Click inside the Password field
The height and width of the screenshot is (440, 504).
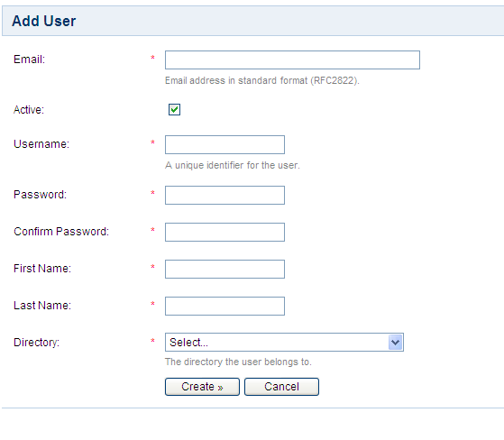point(225,195)
